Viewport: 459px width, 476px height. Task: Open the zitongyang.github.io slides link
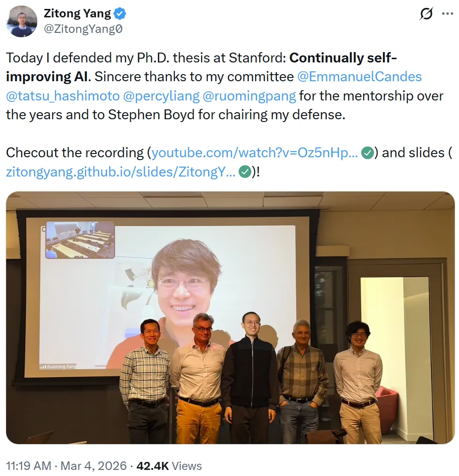tap(121, 172)
